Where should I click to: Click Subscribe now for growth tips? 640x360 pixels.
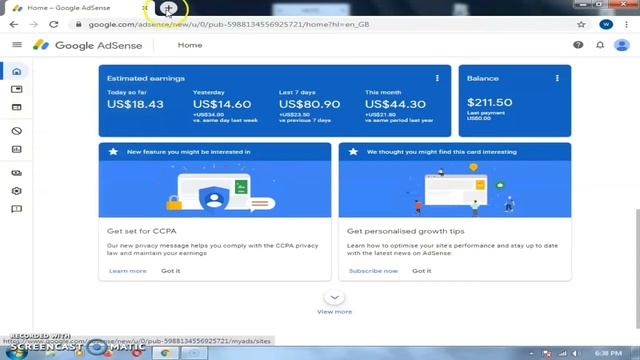tap(373, 271)
